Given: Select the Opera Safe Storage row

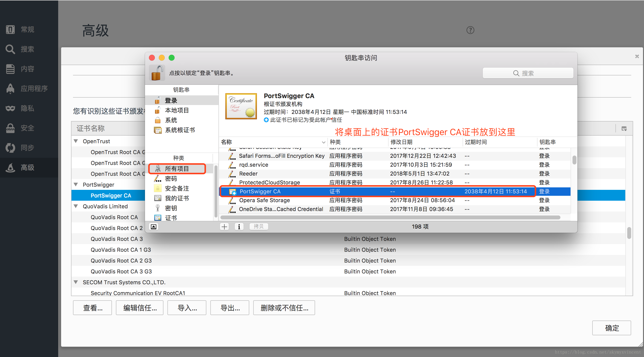Looking at the screenshot, I should point(395,200).
